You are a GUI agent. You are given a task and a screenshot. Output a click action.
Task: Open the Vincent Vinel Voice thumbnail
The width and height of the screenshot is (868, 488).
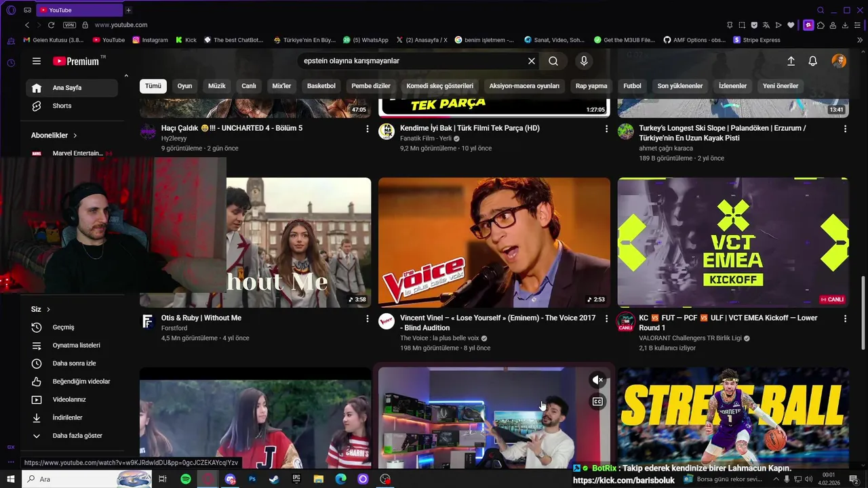coord(494,243)
